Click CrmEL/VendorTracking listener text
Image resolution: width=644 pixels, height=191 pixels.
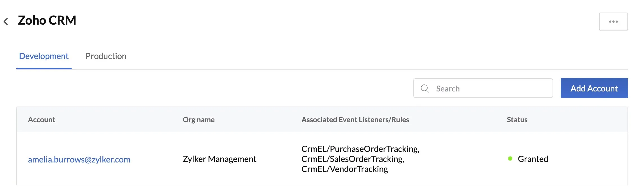point(345,169)
